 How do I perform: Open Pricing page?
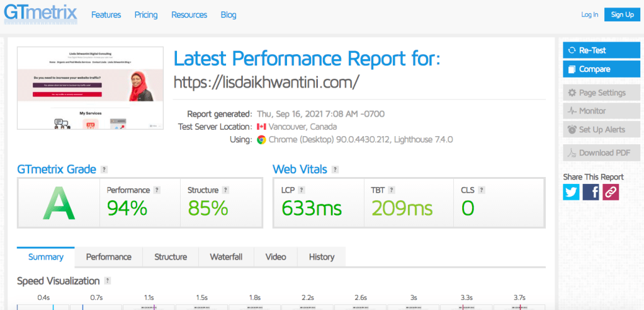click(x=146, y=15)
